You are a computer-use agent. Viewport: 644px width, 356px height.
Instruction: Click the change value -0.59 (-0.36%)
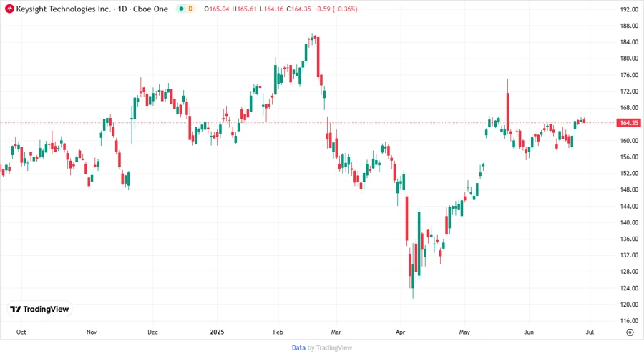336,9
